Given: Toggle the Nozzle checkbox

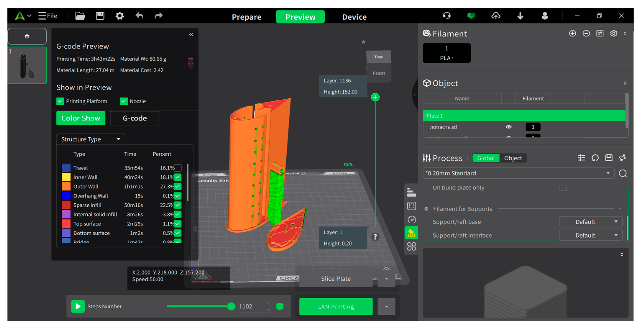Looking at the screenshot, I should [124, 101].
